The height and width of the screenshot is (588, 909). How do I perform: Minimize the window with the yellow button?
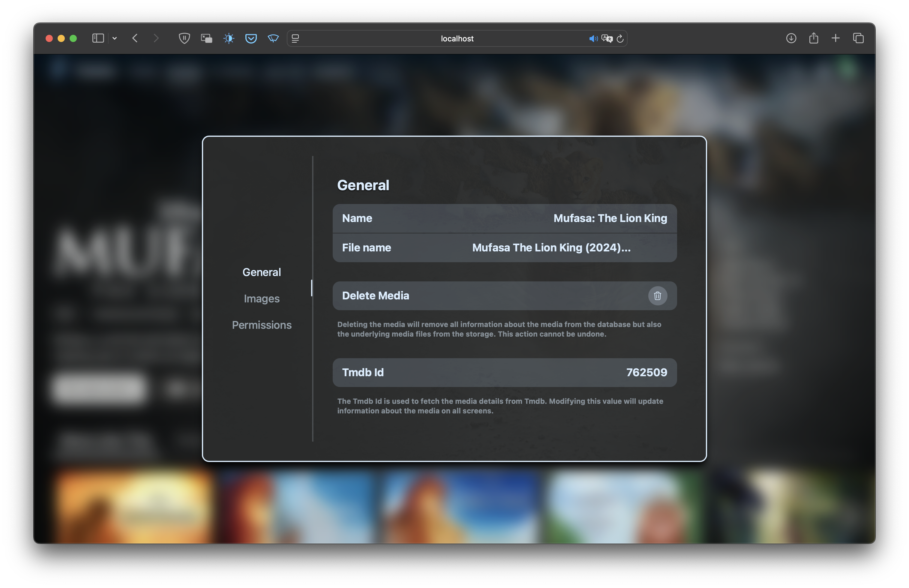point(61,38)
